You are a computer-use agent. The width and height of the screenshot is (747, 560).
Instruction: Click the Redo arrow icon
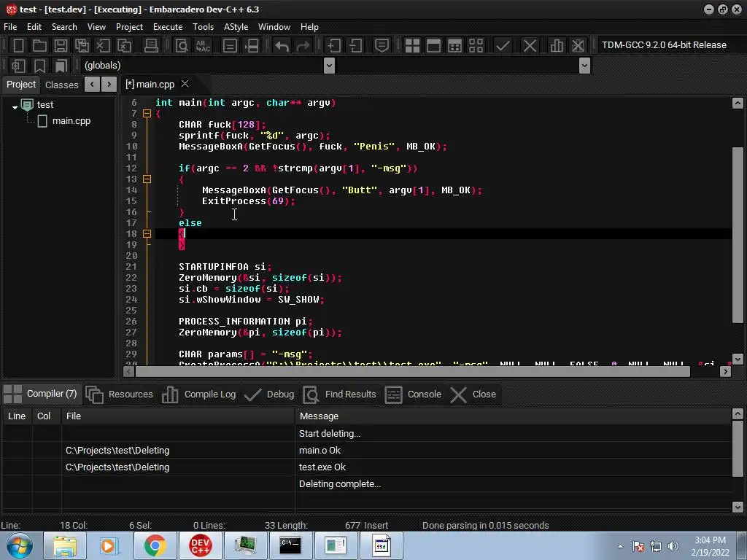click(x=303, y=46)
